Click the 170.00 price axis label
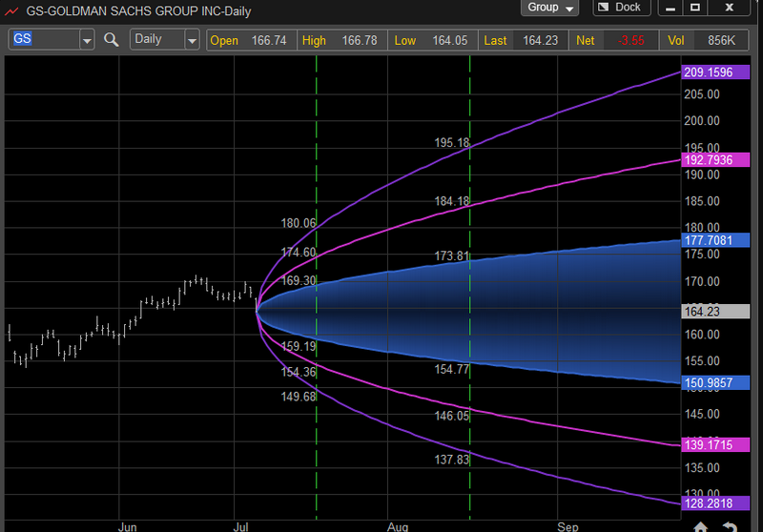 [x=702, y=281]
